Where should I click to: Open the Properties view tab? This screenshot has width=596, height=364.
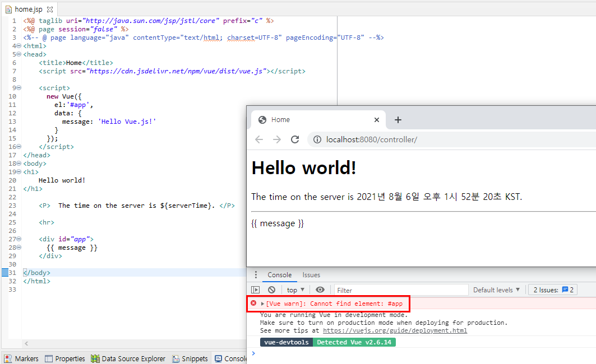pos(65,359)
